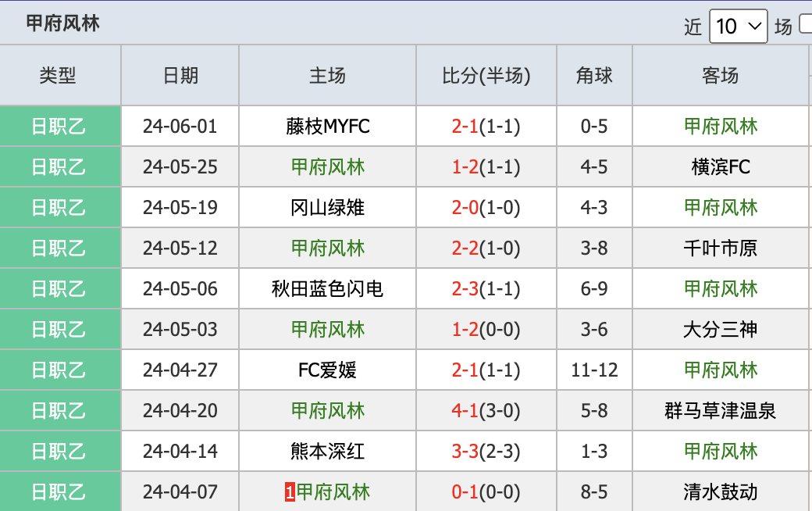Open home team 藤枝MYFC link
This screenshot has height=511, width=812.
coord(327,126)
